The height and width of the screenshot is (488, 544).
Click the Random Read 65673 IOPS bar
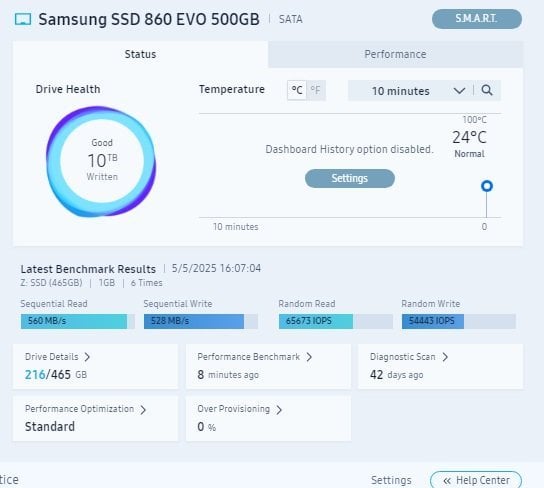click(x=336, y=321)
